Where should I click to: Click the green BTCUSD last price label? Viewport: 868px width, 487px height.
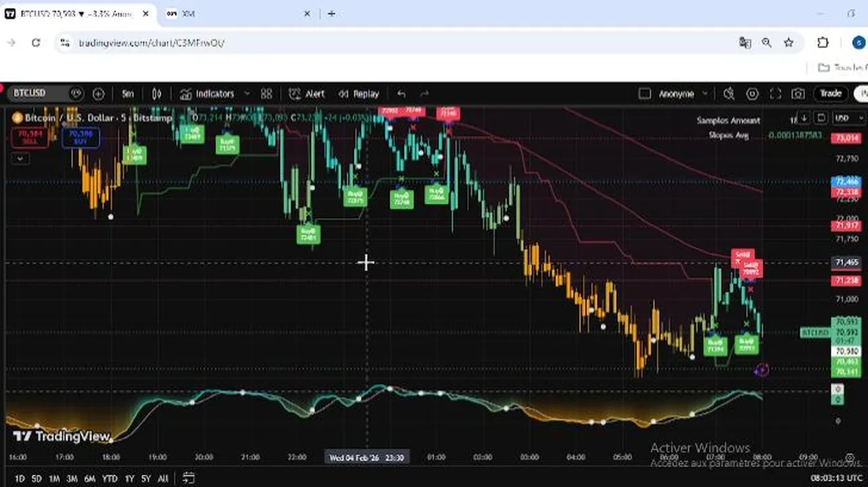pyautogui.click(x=815, y=332)
